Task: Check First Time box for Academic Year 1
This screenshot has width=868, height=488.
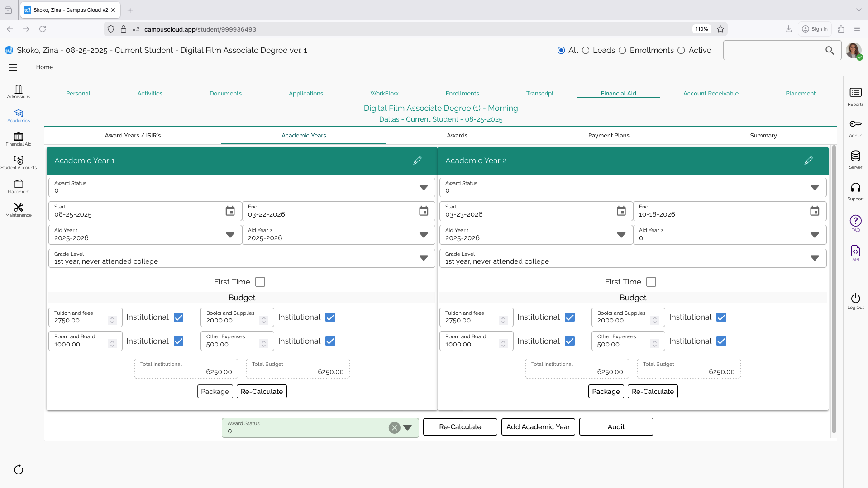Action: point(260,282)
